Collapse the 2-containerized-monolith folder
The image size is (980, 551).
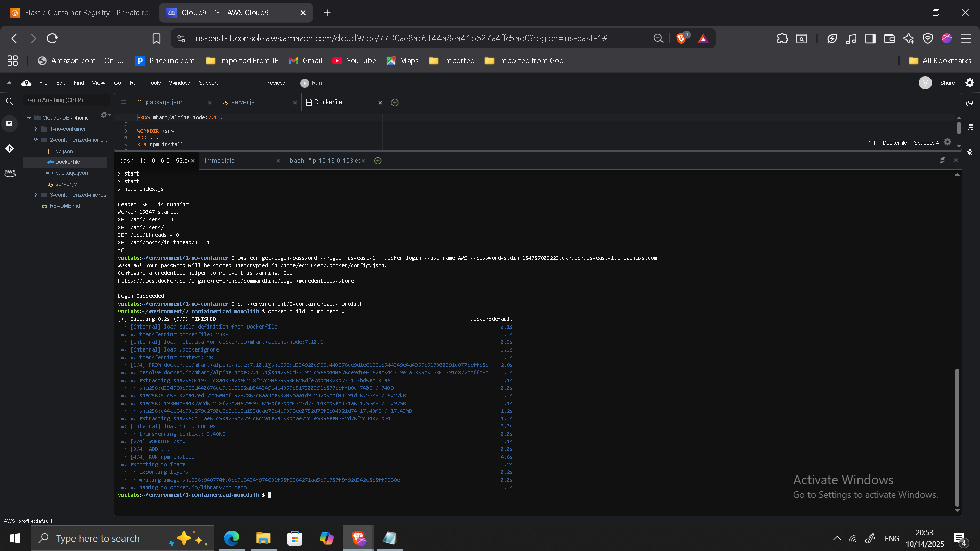[x=36, y=139]
